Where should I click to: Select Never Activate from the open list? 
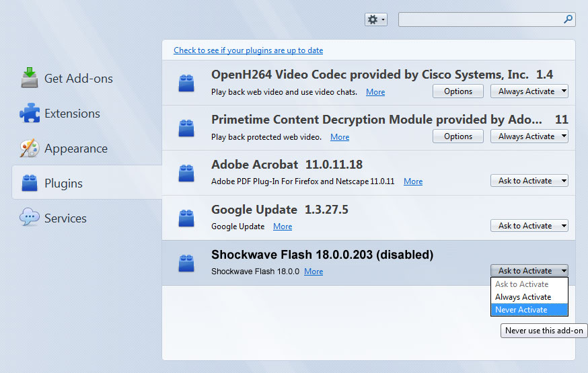[x=529, y=310]
